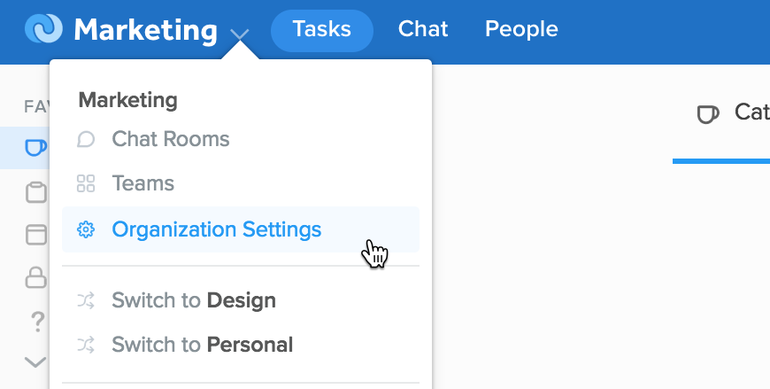This screenshot has height=389, width=770.
Task: Click the padlock icon in sidebar
Action: [36, 278]
